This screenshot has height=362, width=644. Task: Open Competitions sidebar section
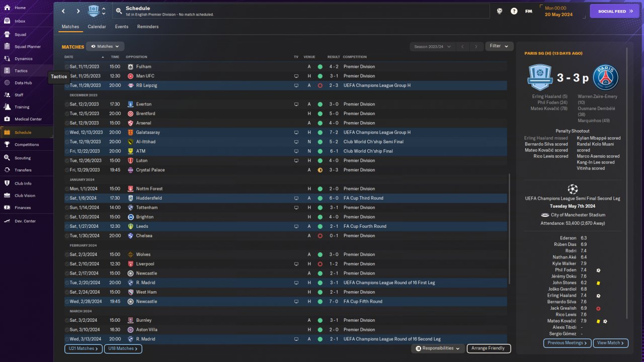pos(27,145)
